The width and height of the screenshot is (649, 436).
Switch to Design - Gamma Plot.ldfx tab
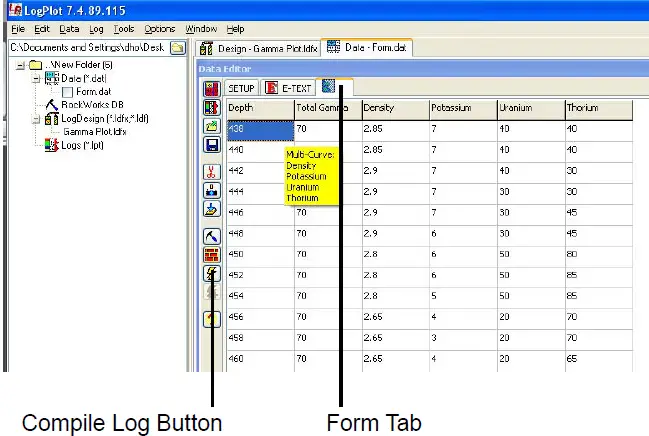pos(258,48)
